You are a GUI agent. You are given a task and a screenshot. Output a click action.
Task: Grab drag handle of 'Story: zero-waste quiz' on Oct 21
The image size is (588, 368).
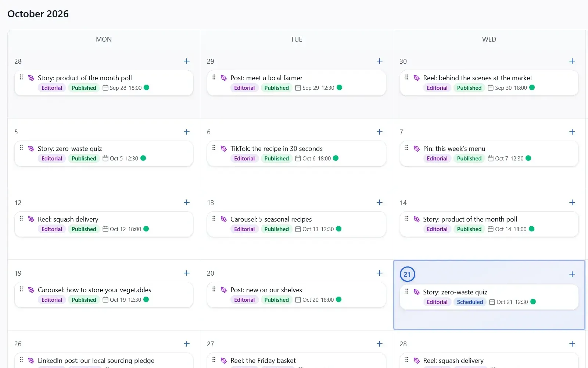click(x=406, y=291)
